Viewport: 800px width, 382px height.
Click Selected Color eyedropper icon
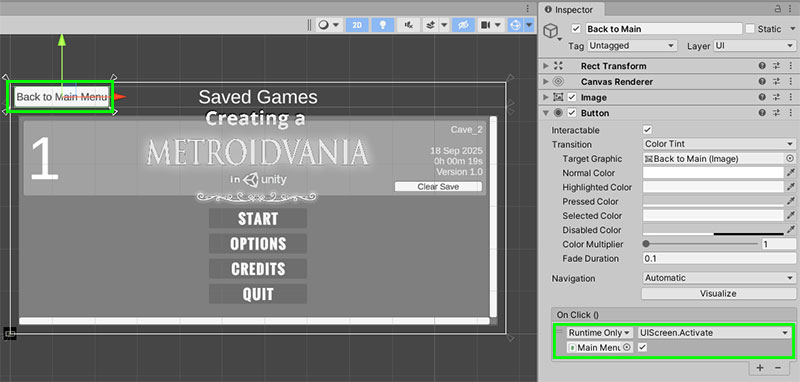click(791, 216)
